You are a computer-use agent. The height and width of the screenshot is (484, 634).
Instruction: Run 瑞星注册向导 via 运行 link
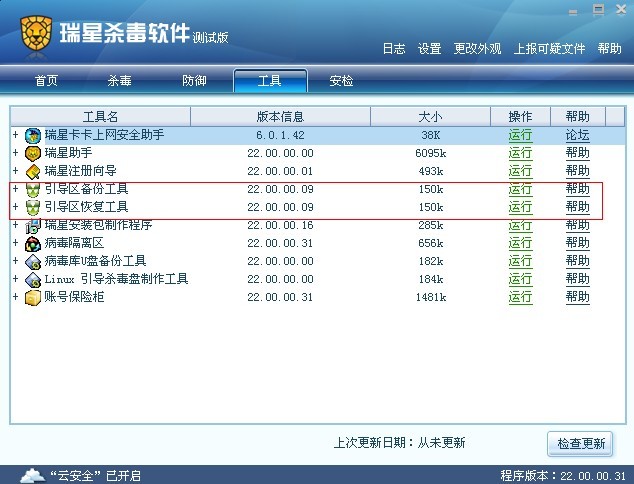(x=520, y=171)
